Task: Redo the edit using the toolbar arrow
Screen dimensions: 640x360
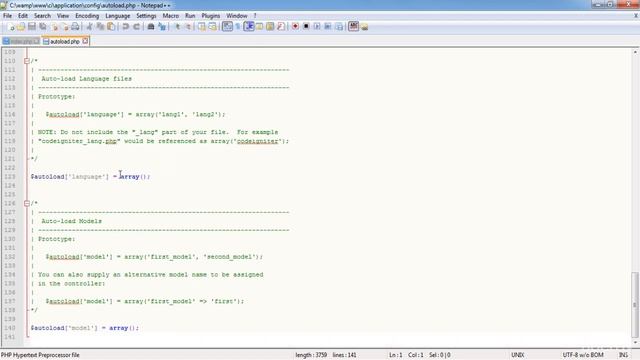Action: (x=136, y=27)
